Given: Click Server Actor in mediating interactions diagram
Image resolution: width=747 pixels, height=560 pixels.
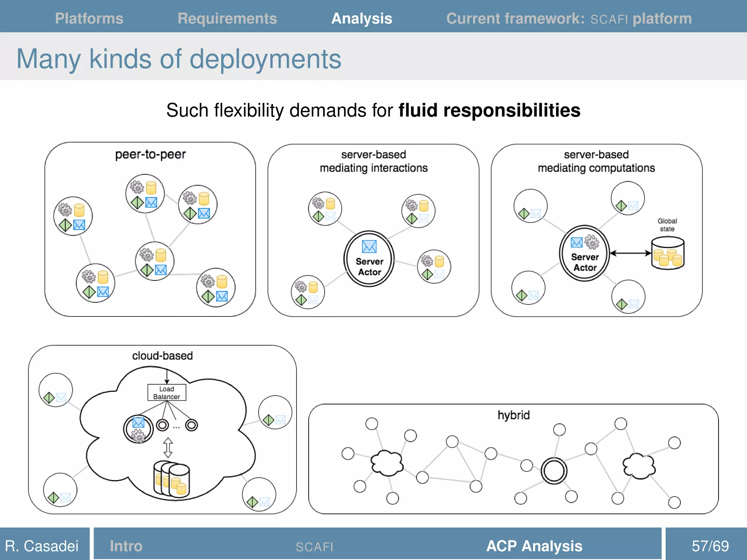Looking at the screenshot, I should (369, 259).
